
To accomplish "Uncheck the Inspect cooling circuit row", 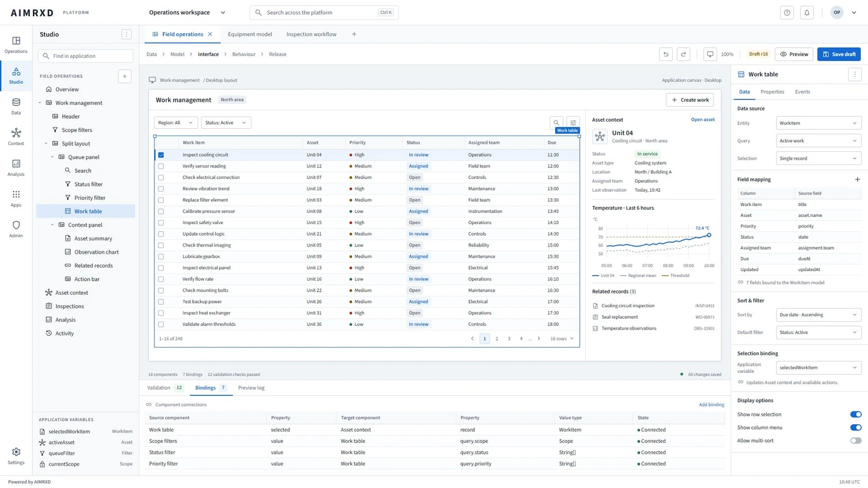I will coord(161,155).
